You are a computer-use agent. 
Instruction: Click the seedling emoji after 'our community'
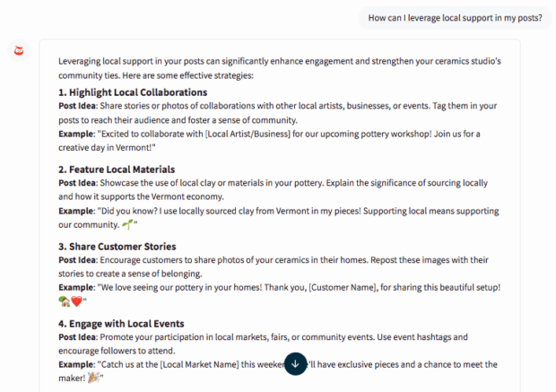(127, 224)
